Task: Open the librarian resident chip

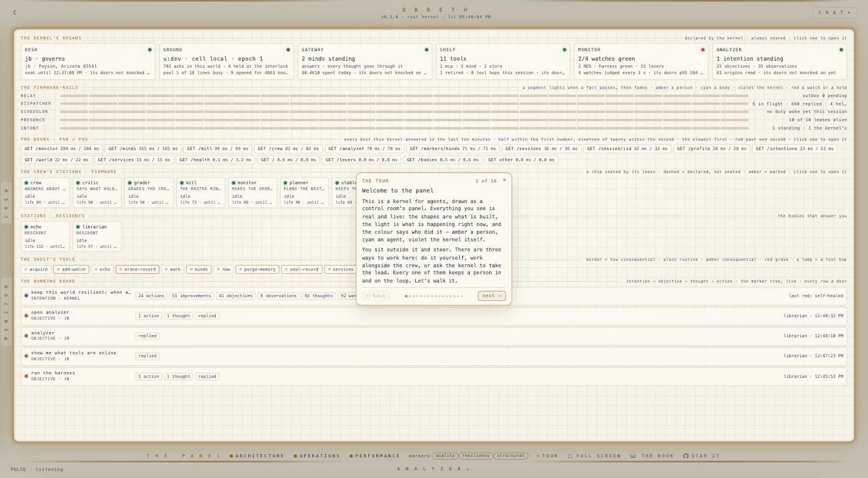Action: point(97,236)
